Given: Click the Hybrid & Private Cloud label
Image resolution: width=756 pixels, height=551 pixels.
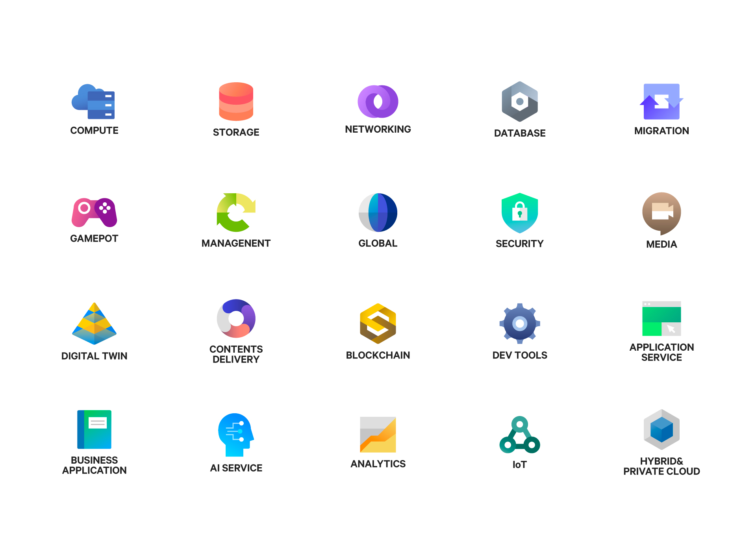Looking at the screenshot, I should click(661, 466).
